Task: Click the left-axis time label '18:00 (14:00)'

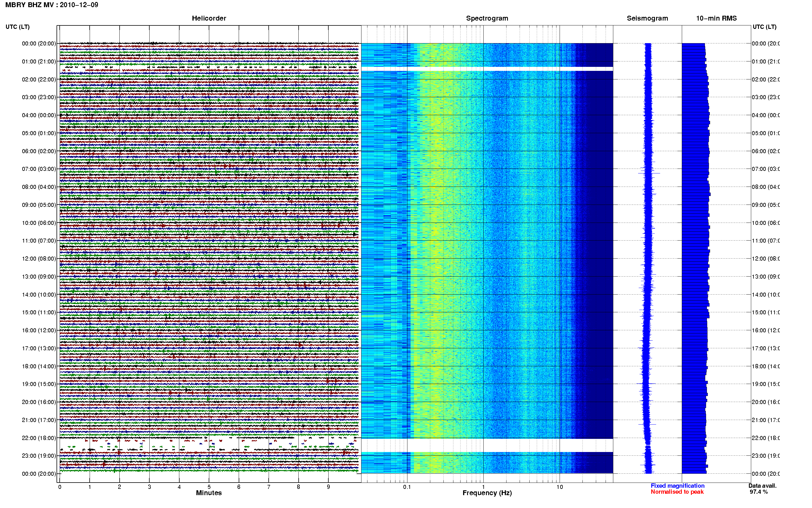Action: point(39,366)
